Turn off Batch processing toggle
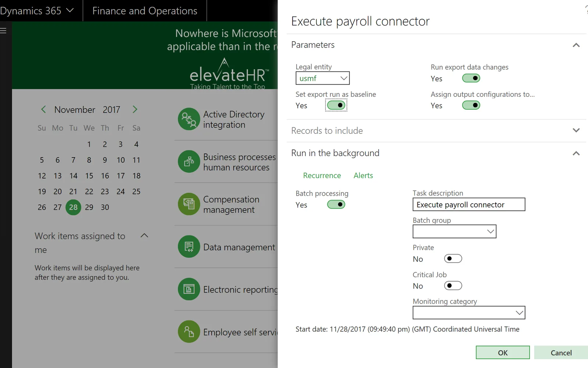588x368 pixels. point(336,204)
